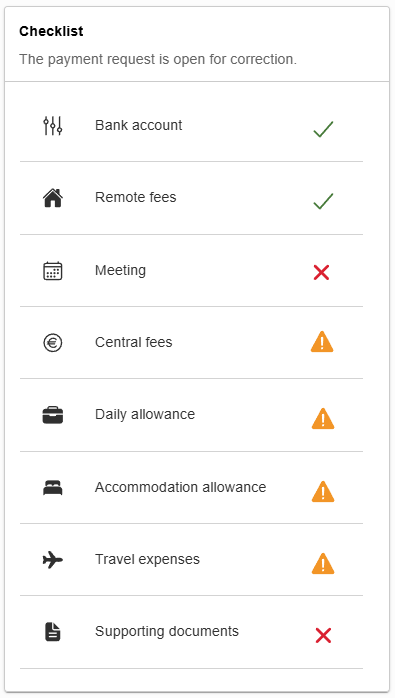Click the warning triangle beside Daily allowance
This screenshot has height=698, width=395.
click(x=323, y=418)
